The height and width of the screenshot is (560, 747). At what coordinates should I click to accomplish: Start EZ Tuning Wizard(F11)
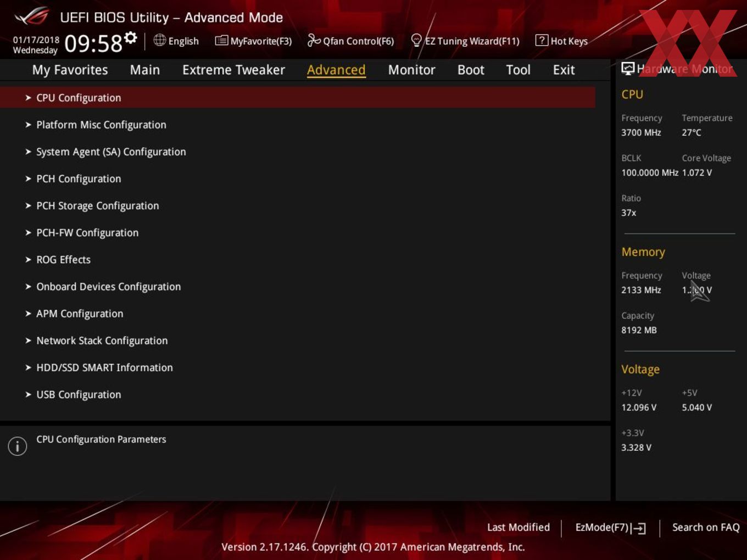pyautogui.click(x=472, y=41)
